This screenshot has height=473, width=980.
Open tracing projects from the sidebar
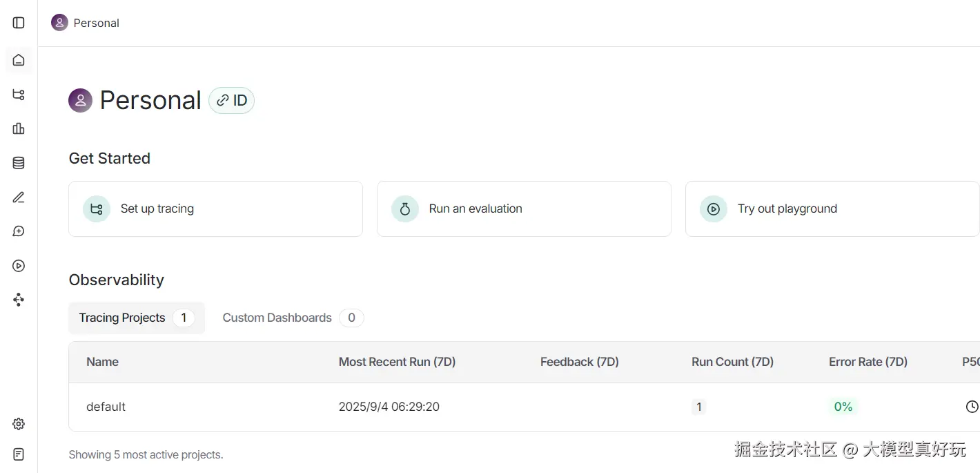click(x=19, y=95)
